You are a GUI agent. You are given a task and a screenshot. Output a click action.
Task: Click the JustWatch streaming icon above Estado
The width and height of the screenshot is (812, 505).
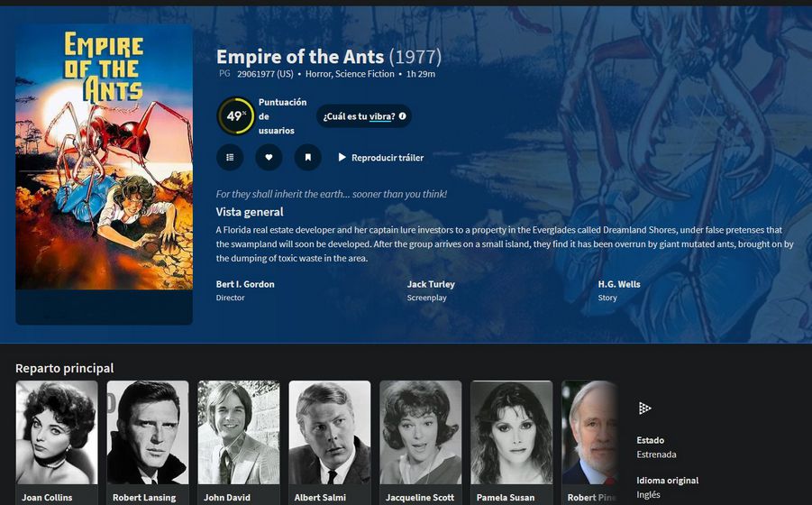pyautogui.click(x=644, y=409)
